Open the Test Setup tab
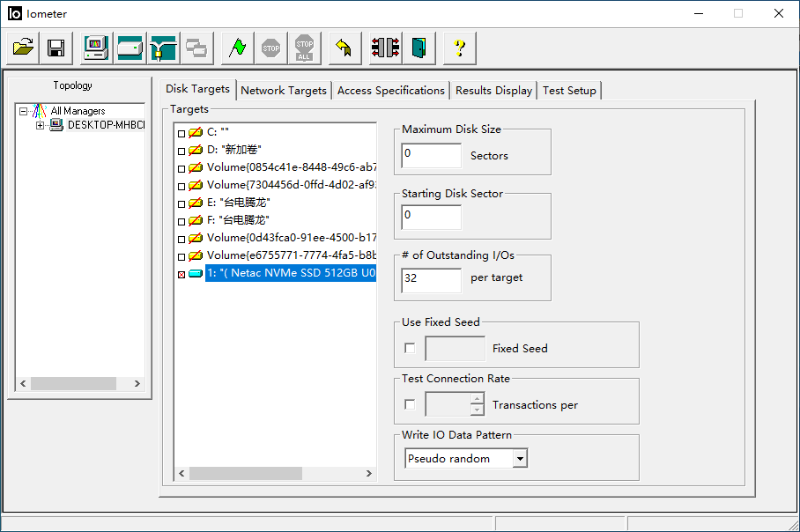 (569, 91)
